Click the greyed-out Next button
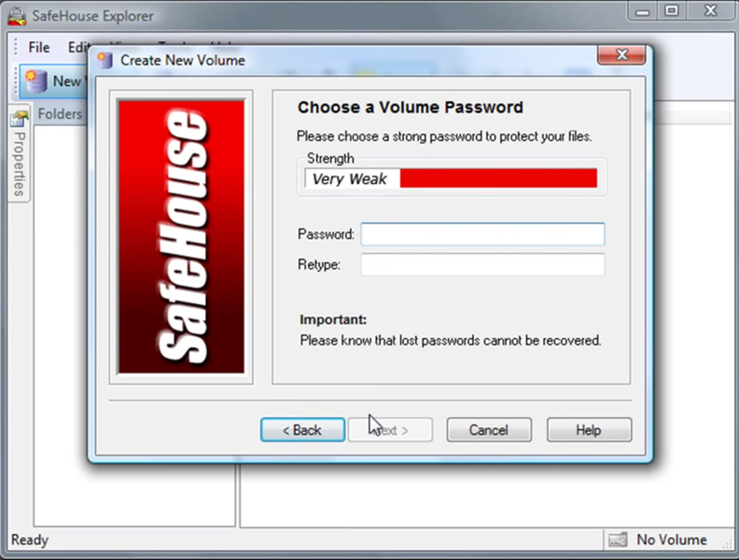Viewport: 739px width, 560px height. click(x=390, y=430)
